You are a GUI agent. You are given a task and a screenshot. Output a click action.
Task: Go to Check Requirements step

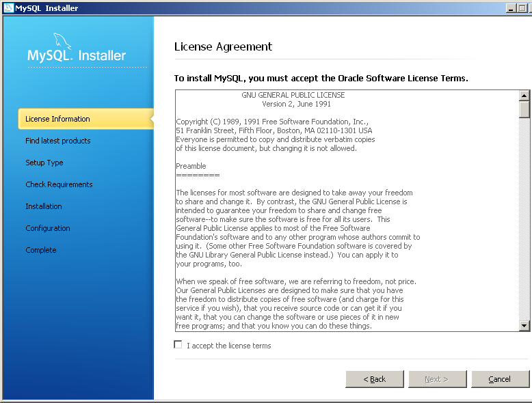click(x=59, y=184)
